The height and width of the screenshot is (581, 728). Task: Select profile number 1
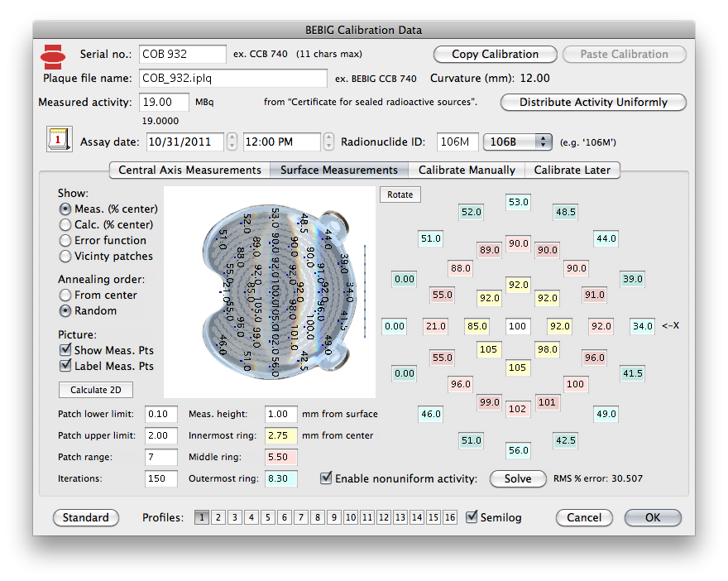(202, 517)
